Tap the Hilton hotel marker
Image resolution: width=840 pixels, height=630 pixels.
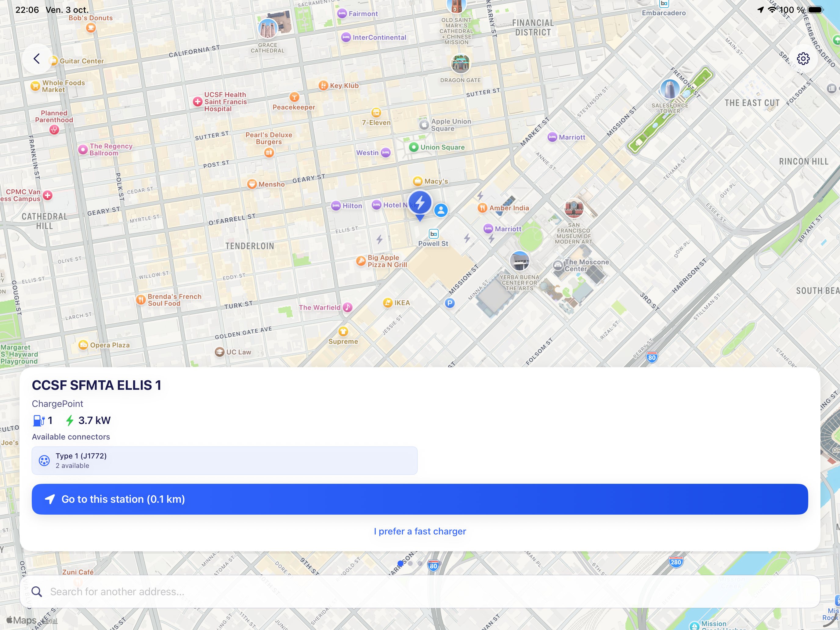pos(336,206)
